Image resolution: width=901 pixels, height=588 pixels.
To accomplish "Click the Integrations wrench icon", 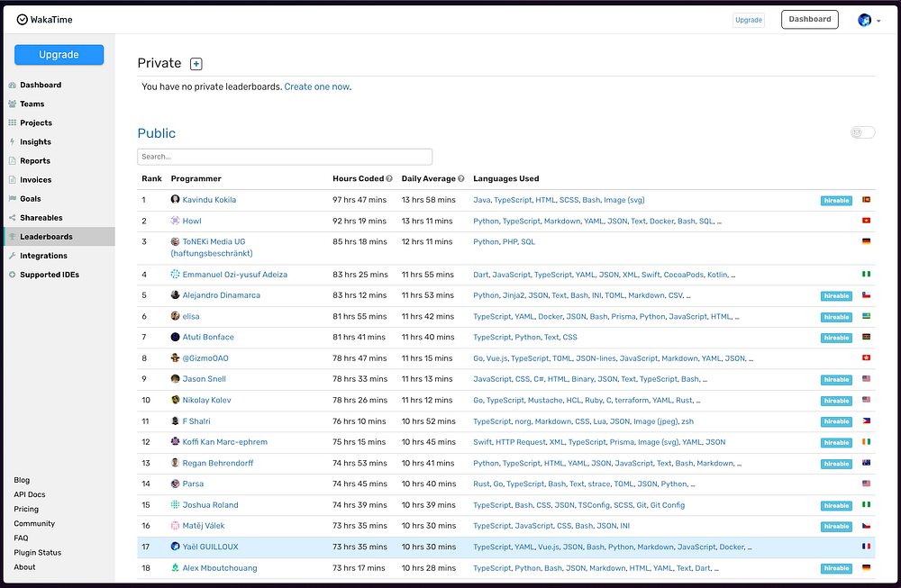I will 12,256.
